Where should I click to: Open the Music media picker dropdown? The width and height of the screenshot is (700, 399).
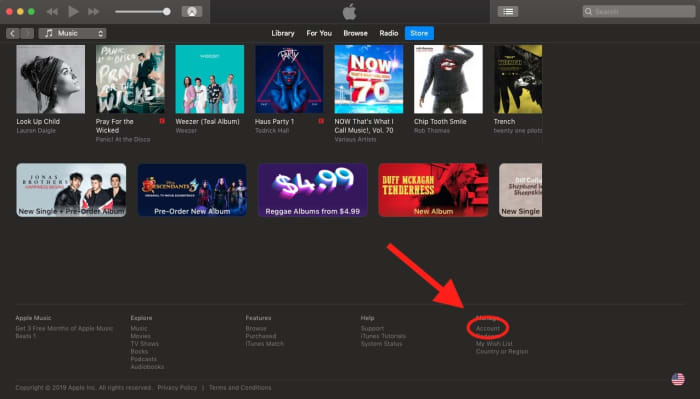point(72,33)
